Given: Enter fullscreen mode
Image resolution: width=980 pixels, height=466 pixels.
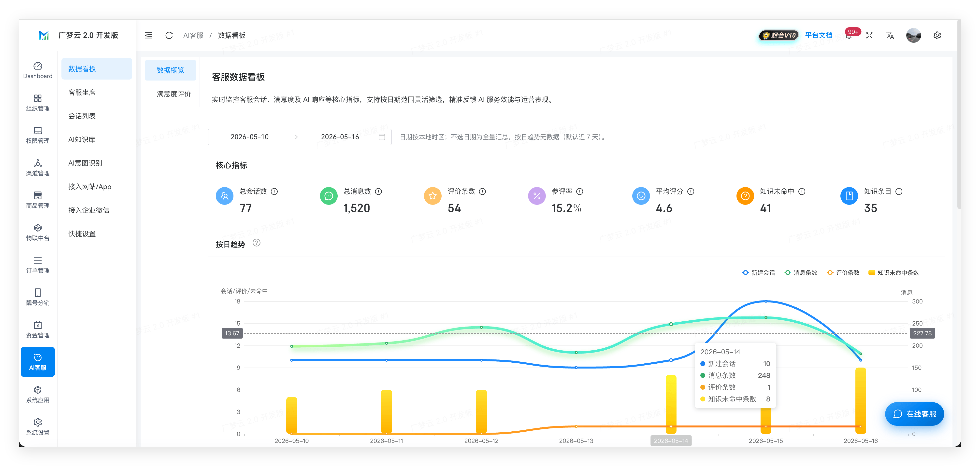Looking at the screenshot, I should tap(869, 35).
